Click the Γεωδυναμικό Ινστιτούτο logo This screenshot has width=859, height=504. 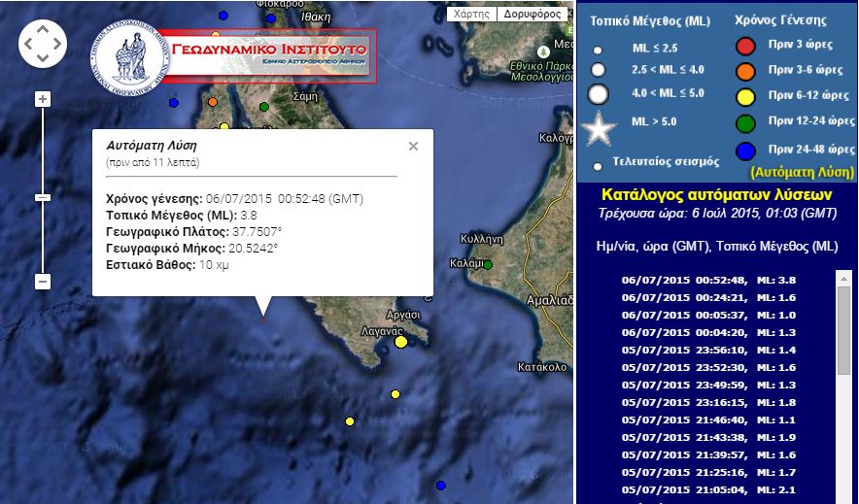coord(235,55)
